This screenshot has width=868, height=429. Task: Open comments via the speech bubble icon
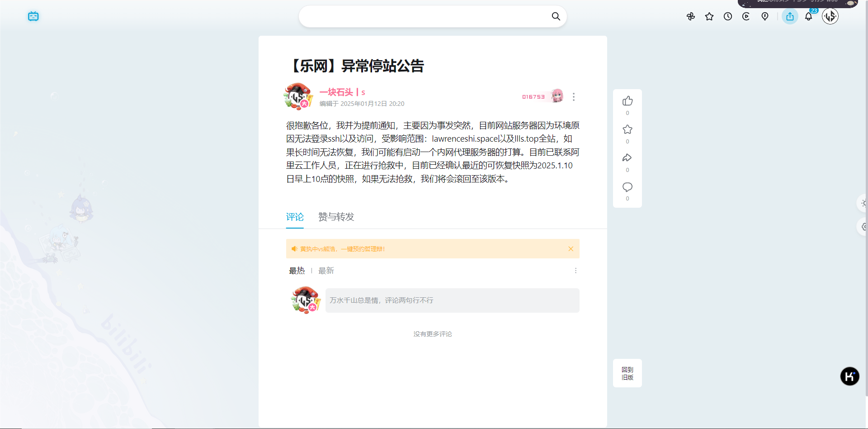tap(627, 186)
